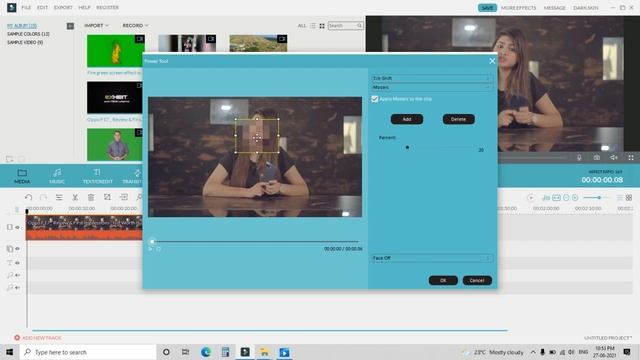Click the scissors split icon
The width and height of the screenshot is (640, 360).
click(75, 197)
